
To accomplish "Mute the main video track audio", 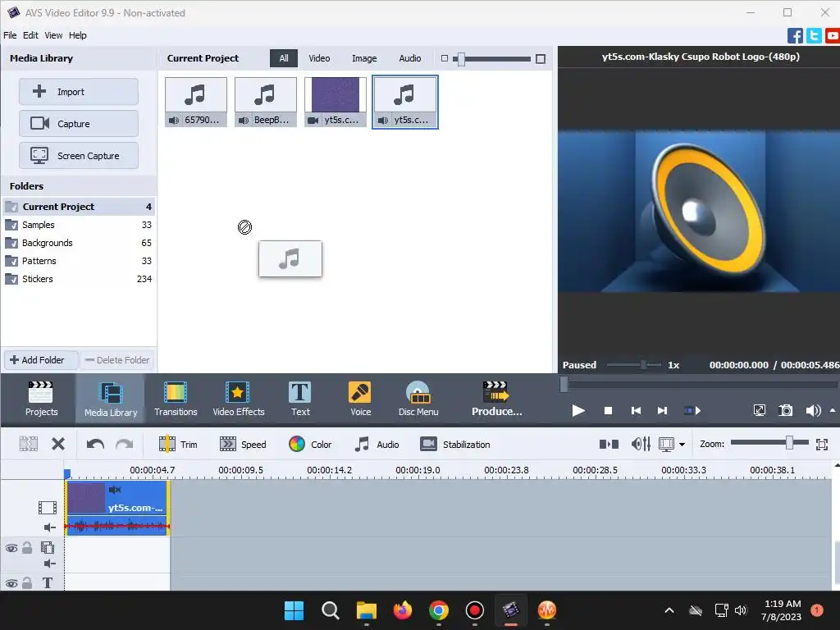I will point(49,527).
